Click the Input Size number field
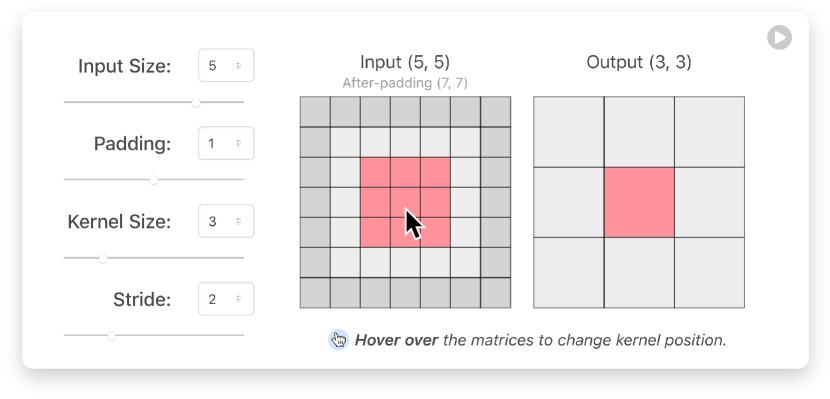Image resolution: width=830 pixels, height=399 pixels. pos(226,66)
